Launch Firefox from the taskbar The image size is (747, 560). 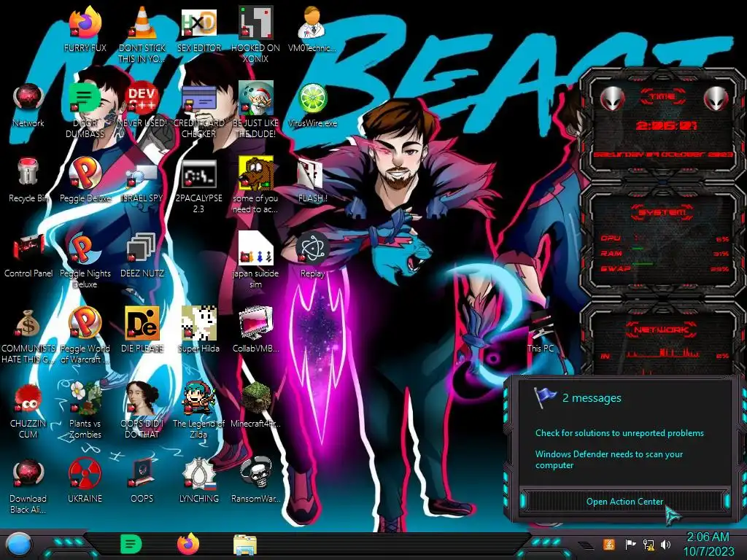click(x=188, y=544)
